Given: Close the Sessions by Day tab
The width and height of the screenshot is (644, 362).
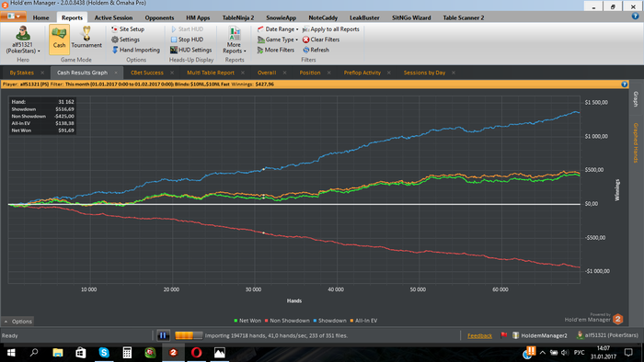Looking at the screenshot, I should (454, 73).
